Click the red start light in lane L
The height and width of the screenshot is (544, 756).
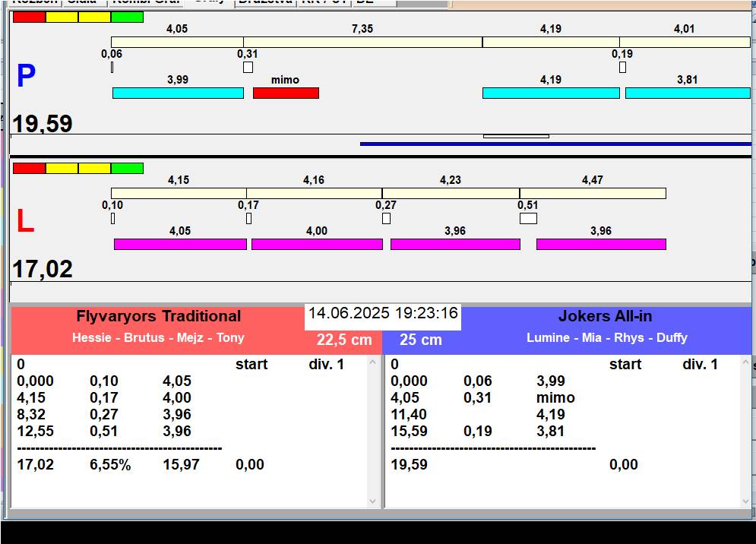coord(29,168)
